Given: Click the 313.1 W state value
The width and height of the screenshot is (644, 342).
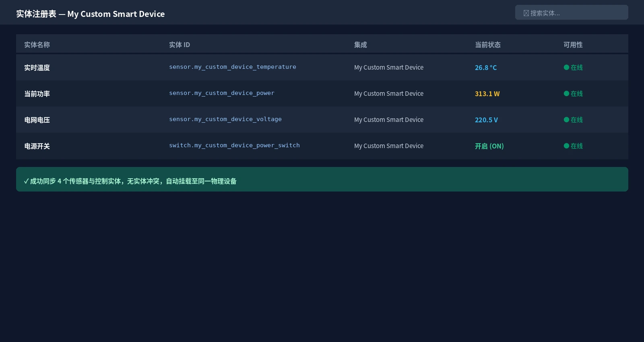Looking at the screenshot, I should 487,94.
